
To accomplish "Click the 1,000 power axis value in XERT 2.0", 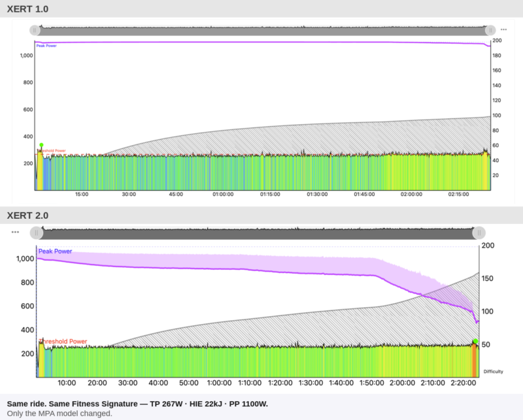I will click(25, 259).
